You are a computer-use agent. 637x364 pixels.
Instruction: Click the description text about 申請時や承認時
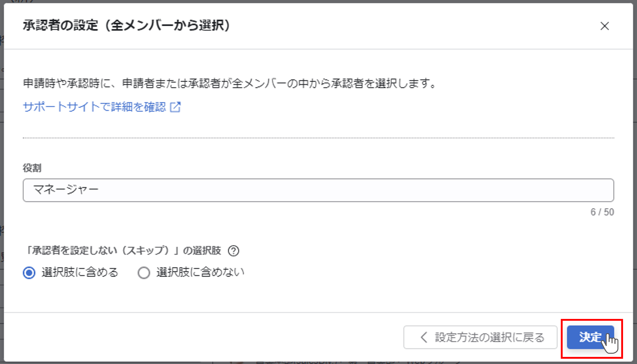[x=229, y=83]
